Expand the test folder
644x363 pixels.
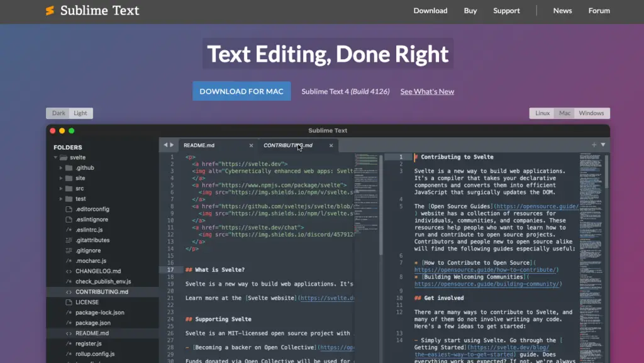tap(61, 199)
